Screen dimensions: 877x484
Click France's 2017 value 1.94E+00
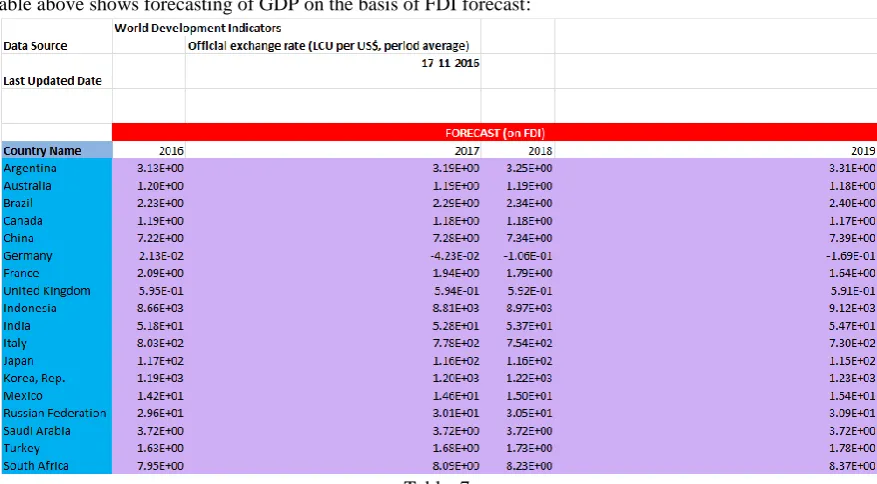pos(456,274)
